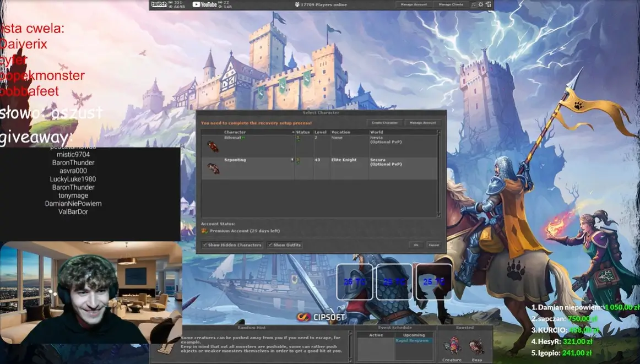Click the middle 25 TC box

click(x=394, y=281)
